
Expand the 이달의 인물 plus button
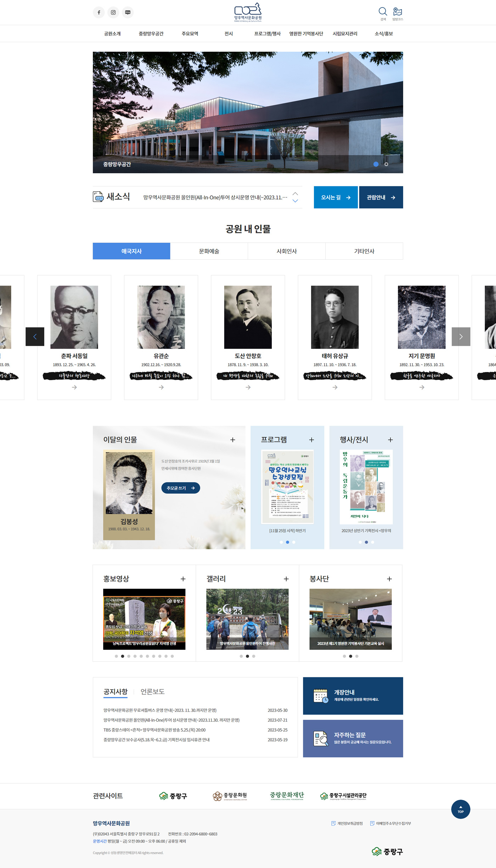click(233, 440)
